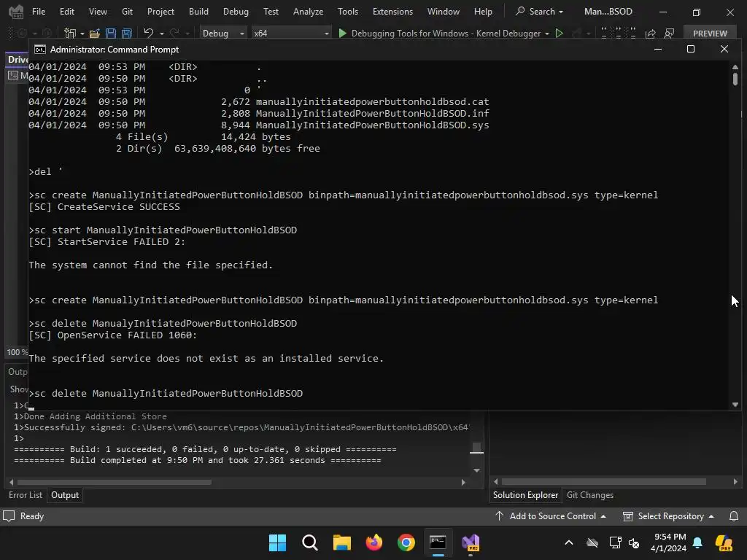Expand the Select Repository menu
Screen dimensions: 747x560
[668, 516]
